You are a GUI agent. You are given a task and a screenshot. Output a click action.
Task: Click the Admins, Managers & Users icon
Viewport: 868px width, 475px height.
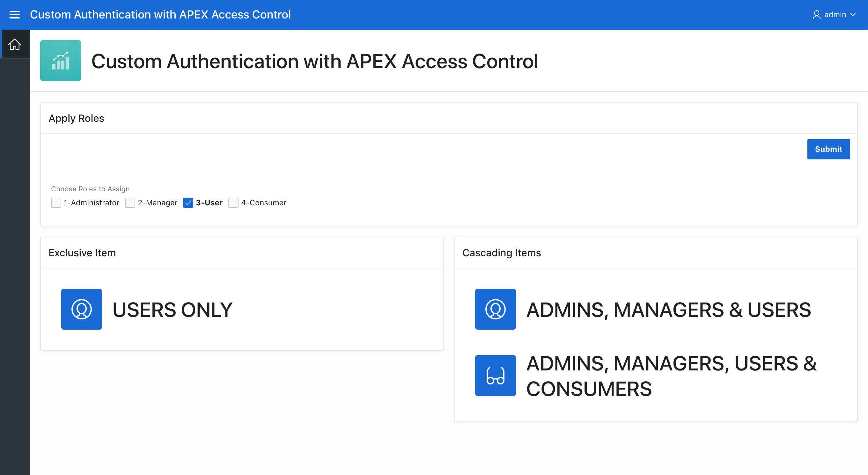[495, 309]
